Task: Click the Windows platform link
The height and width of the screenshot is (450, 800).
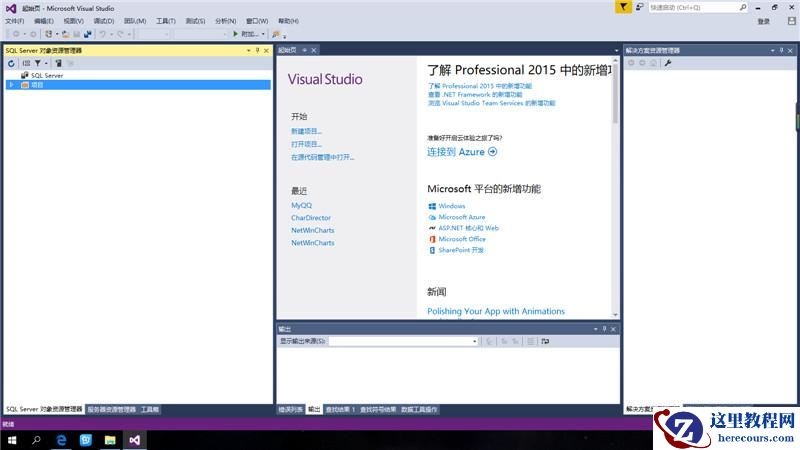Action: (452, 206)
